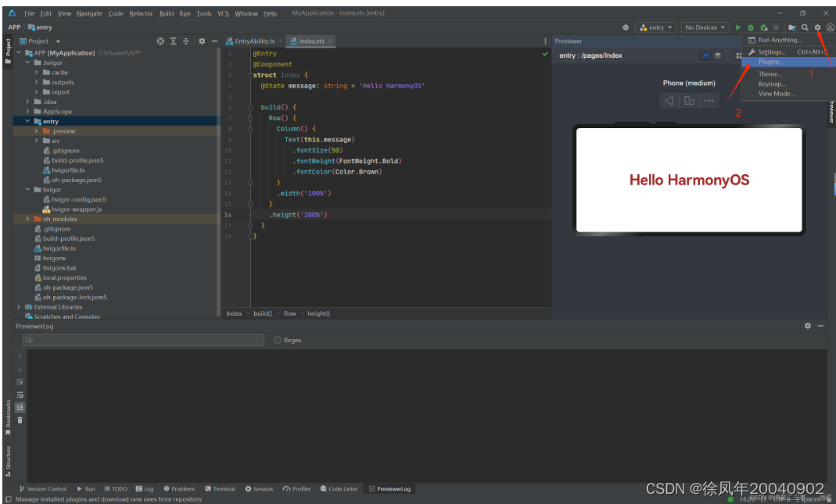Click the crosshair target icon beside entry selector
Image resolution: width=836 pixels, height=504 pixels.
626,27
